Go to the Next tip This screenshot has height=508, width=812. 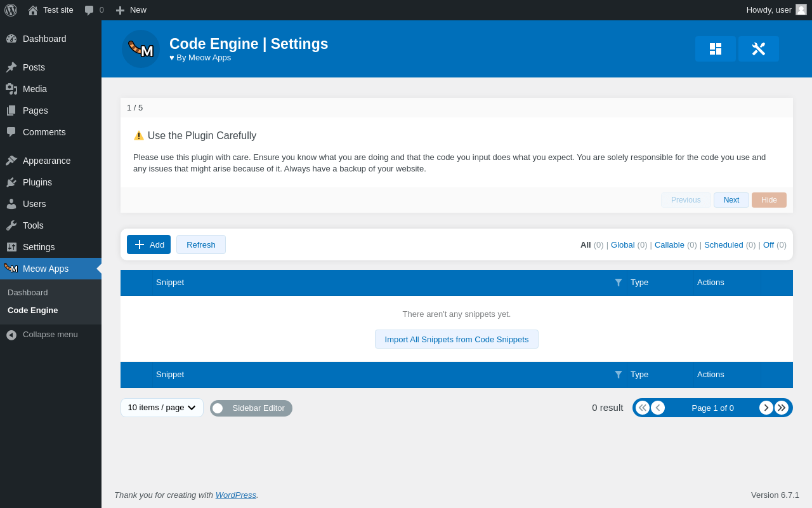[x=731, y=200]
